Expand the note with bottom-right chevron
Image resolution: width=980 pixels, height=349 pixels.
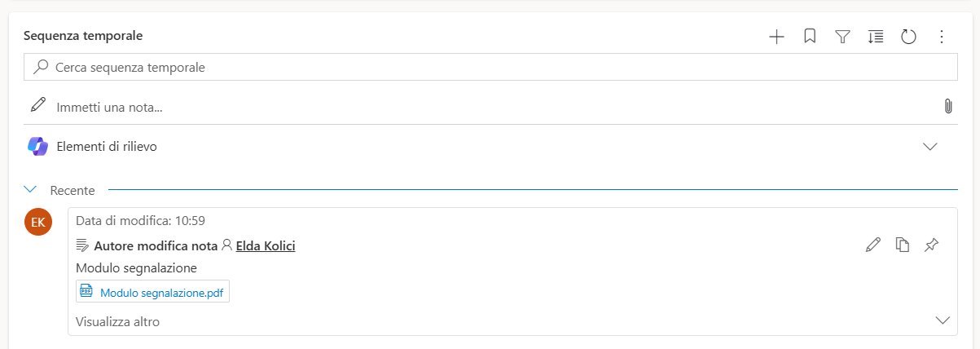tap(943, 320)
